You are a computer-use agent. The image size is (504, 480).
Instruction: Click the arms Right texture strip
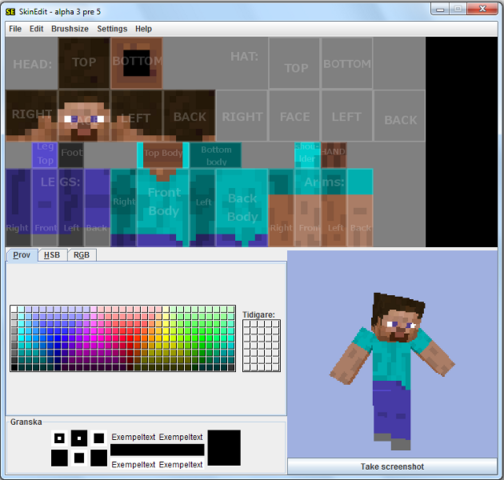click(281, 208)
